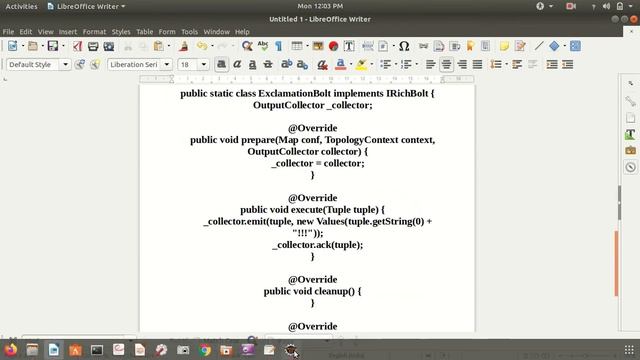Toggle Print Preview
640x360 pixels.
109,46
